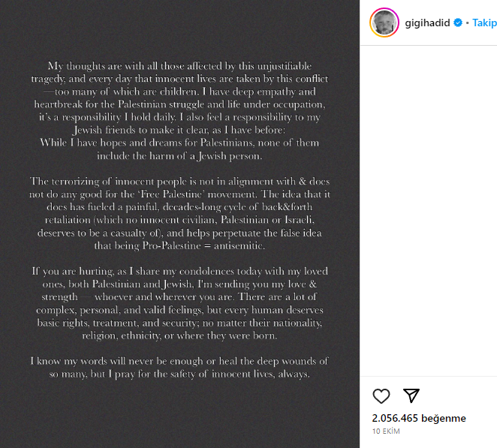The width and height of the screenshot is (497, 448).
Task: Click the 'Free Palestine' movement line
Action: click(179, 194)
